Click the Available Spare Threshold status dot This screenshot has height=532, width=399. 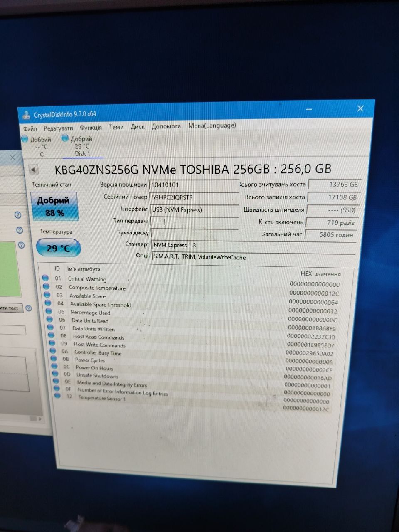[48, 303]
